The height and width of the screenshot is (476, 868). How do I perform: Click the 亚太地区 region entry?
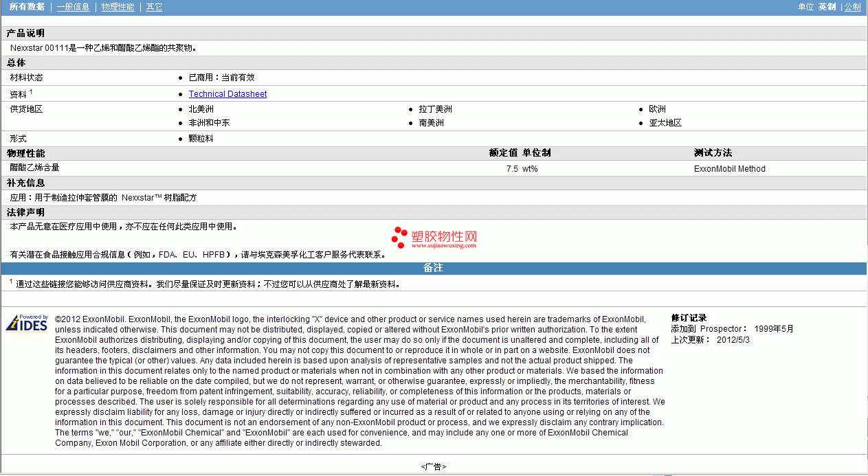665,123
